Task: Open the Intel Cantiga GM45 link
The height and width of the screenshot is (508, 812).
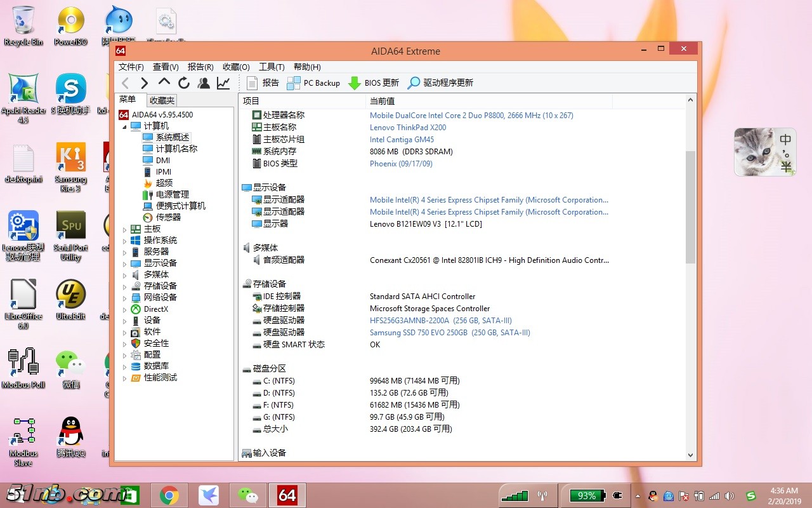Action: pyautogui.click(x=402, y=140)
